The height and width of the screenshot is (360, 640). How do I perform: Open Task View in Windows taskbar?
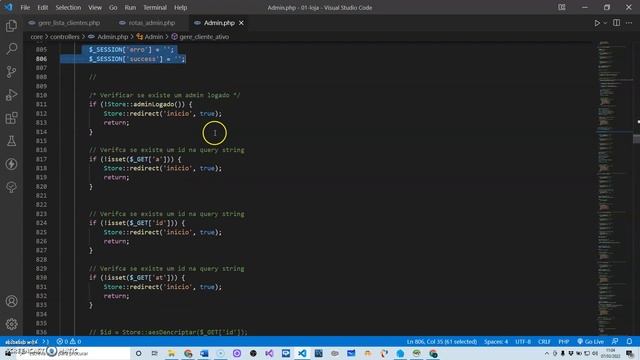pos(155,353)
